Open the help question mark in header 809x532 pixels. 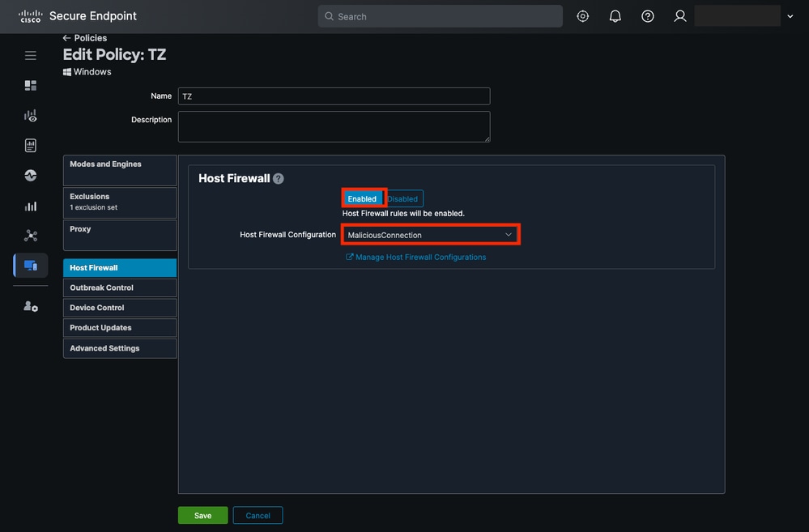[x=648, y=16]
